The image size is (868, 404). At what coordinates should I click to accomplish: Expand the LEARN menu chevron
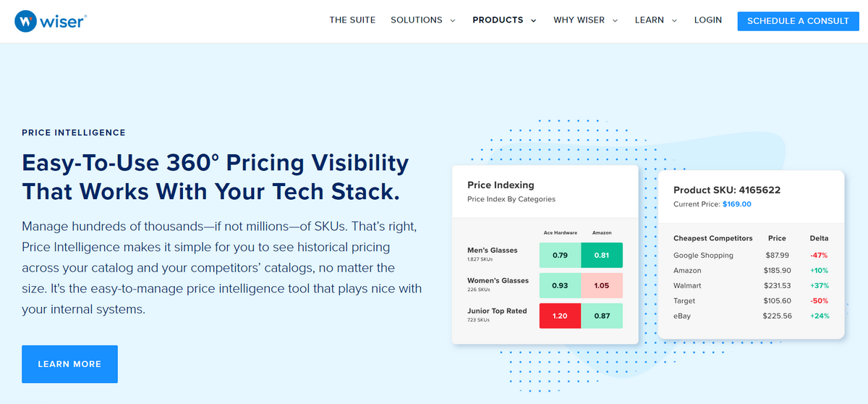[674, 20]
